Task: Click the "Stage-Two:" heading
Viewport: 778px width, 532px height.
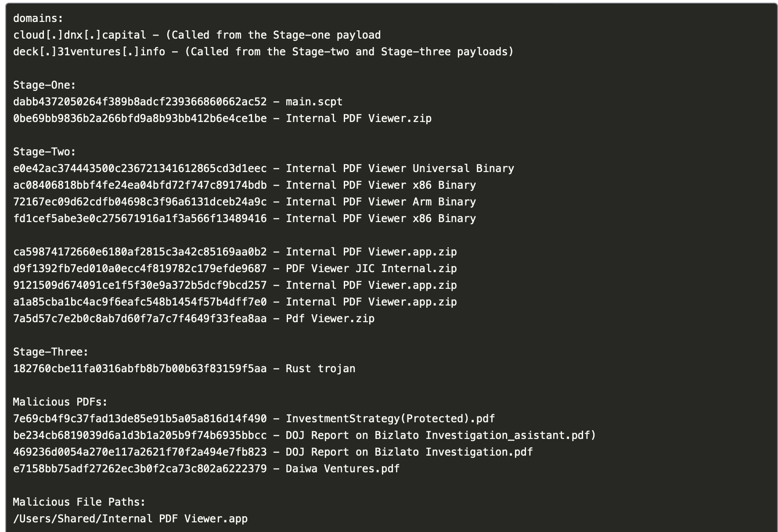Action: click(44, 152)
